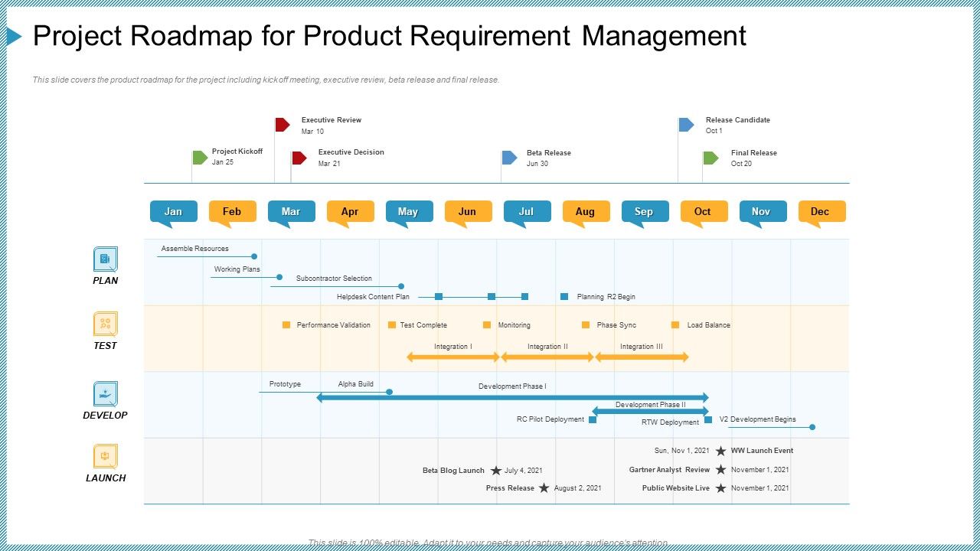Click the star beside WW Launch Event
The width and height of the screenshot is (980, 551).
[x=720, y=451]
